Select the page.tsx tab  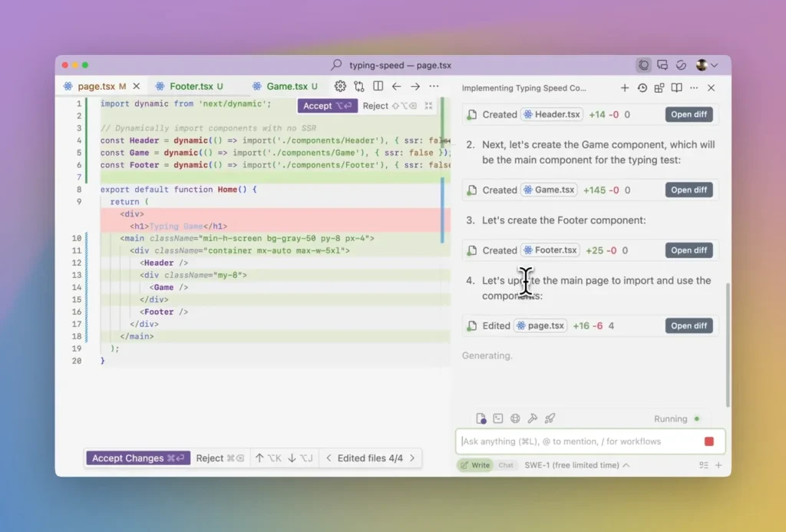click(x=96, y=86)
